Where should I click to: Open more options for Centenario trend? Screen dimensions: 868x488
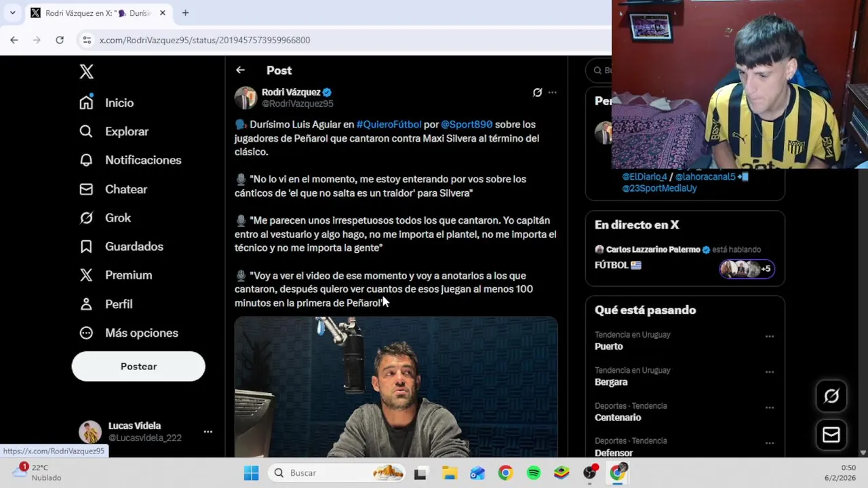point(770,407)
